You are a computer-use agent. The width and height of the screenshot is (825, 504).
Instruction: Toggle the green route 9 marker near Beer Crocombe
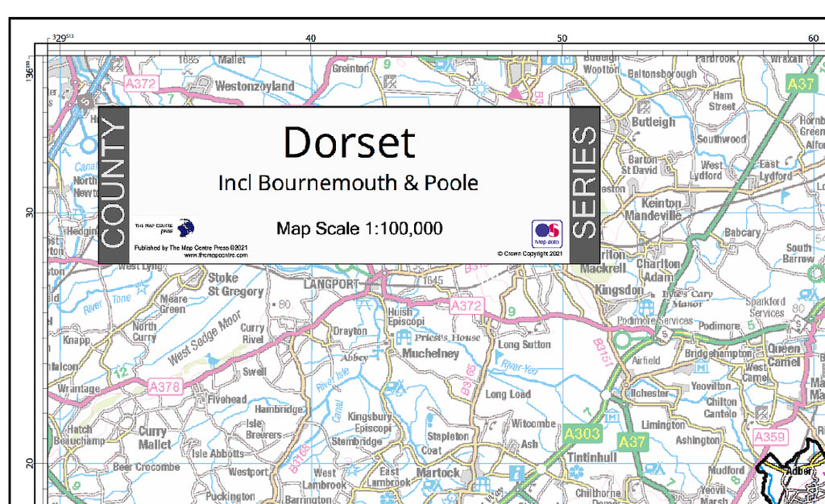(x=76, y=485)
